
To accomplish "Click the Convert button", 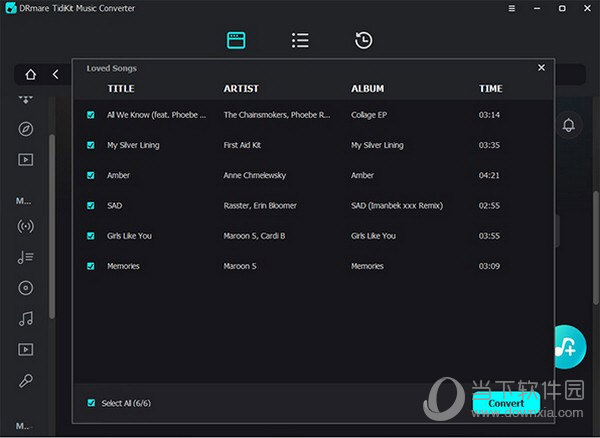I will (x=506, y=403).
